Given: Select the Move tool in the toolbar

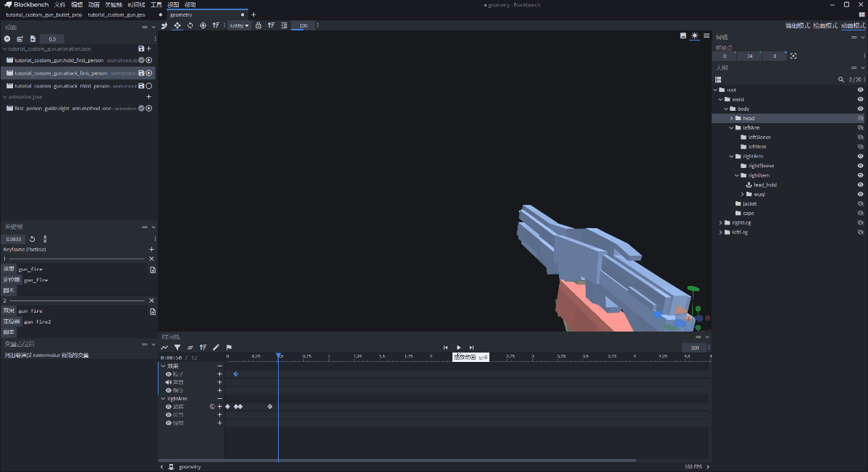Looking at the screenshot, I should coord(177,25).
